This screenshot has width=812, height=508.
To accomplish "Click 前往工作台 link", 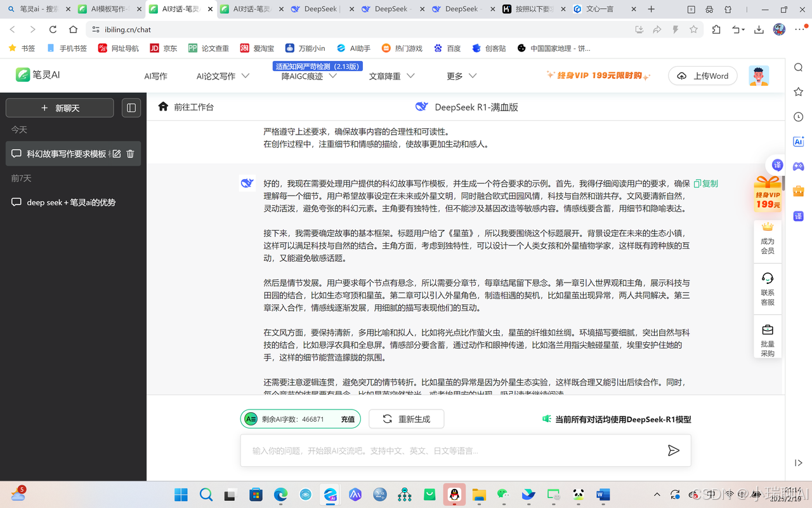I will pyautogui.click(x=193, y=107).
